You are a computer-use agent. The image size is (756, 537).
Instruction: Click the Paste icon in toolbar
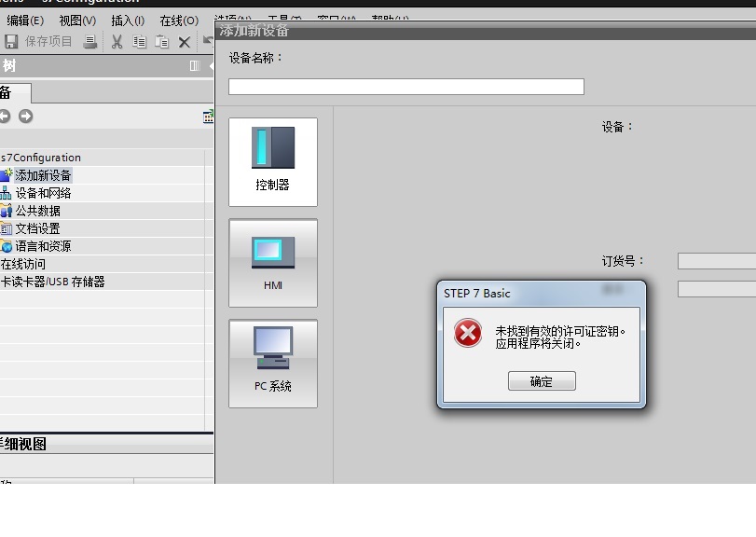[161, 42]
